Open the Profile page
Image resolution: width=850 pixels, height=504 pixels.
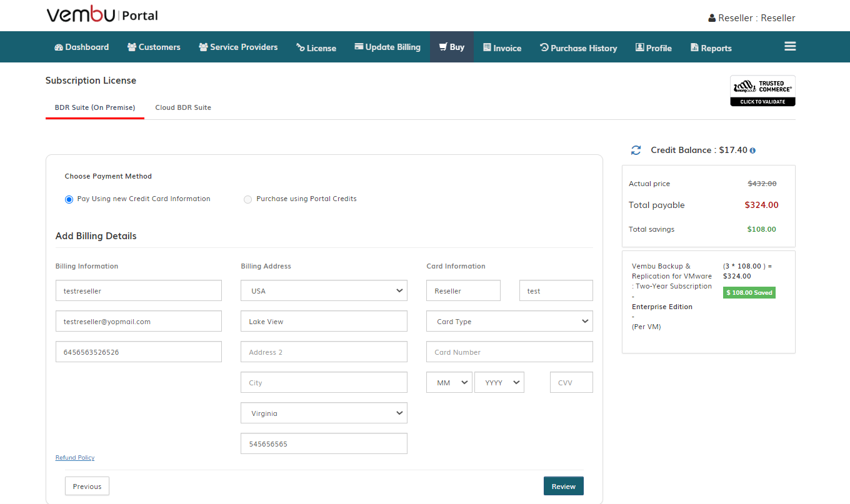[x=654, y=47]
